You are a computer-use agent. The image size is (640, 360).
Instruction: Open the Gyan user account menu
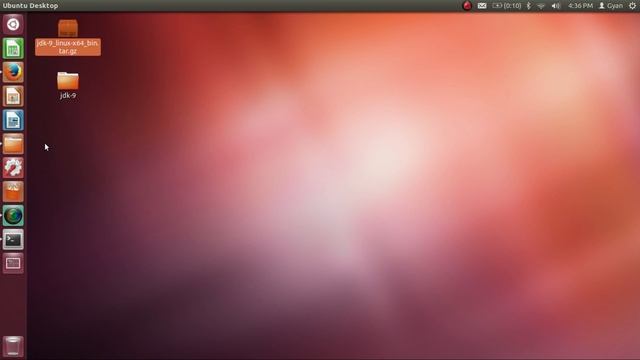click(x=611, y=6)
